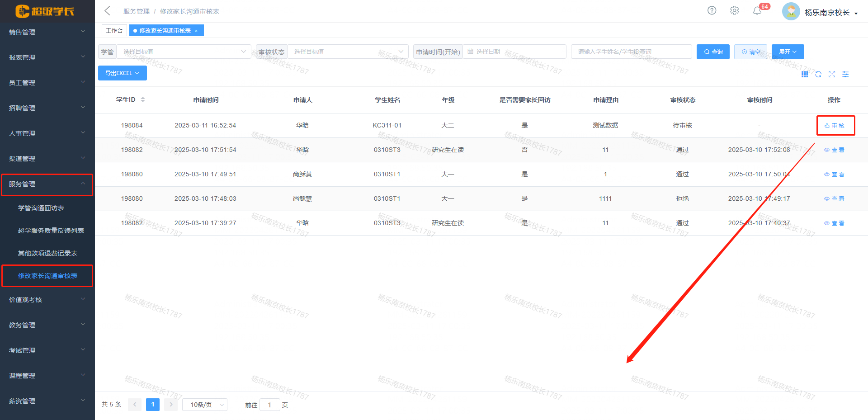868x420 pixels.
Task: Click 审核 link on the 待审核 row
Action: pos(835,125)
